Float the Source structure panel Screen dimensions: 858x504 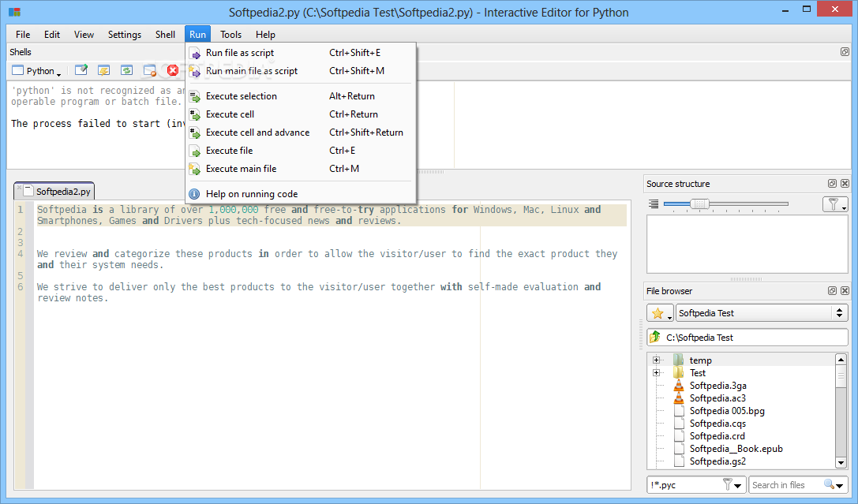(x=832, y=184)
